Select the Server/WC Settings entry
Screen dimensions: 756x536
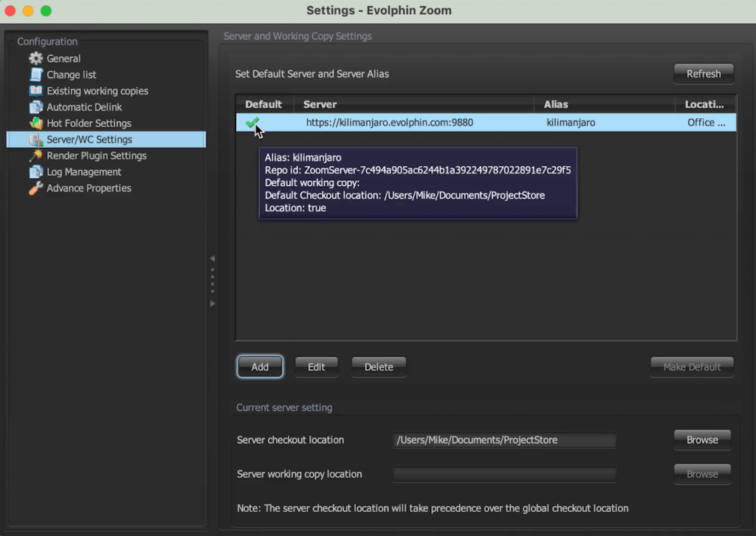tap(89, 139)
